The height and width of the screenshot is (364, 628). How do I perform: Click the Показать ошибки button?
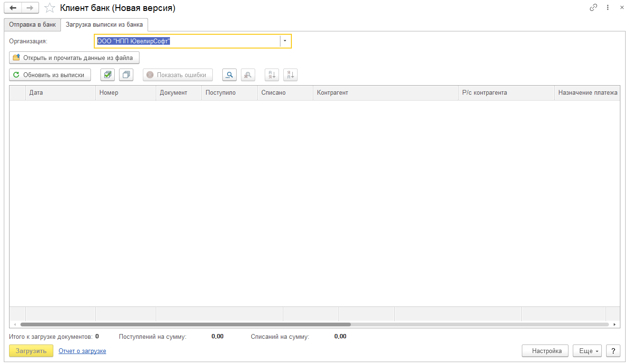click(x=178, y=75)
